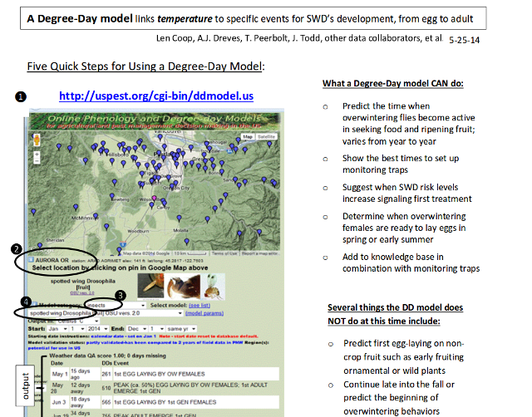Click the map zoom in plus button

[x=36, y=155]
